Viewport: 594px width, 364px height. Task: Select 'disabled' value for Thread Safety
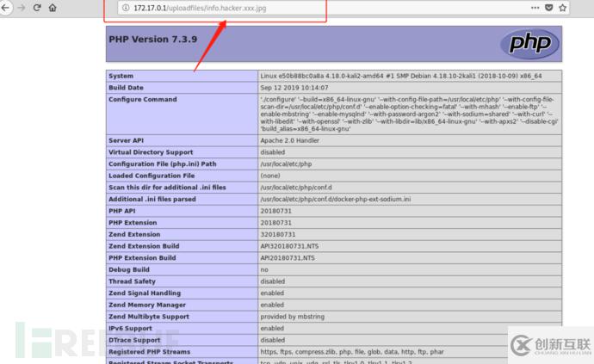tap(272, 281)
